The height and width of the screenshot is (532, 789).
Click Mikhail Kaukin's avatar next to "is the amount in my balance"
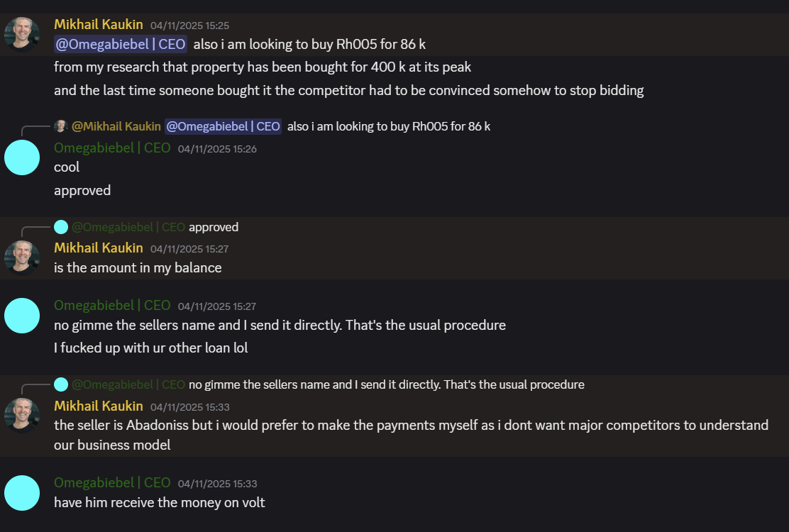[22, 257]
